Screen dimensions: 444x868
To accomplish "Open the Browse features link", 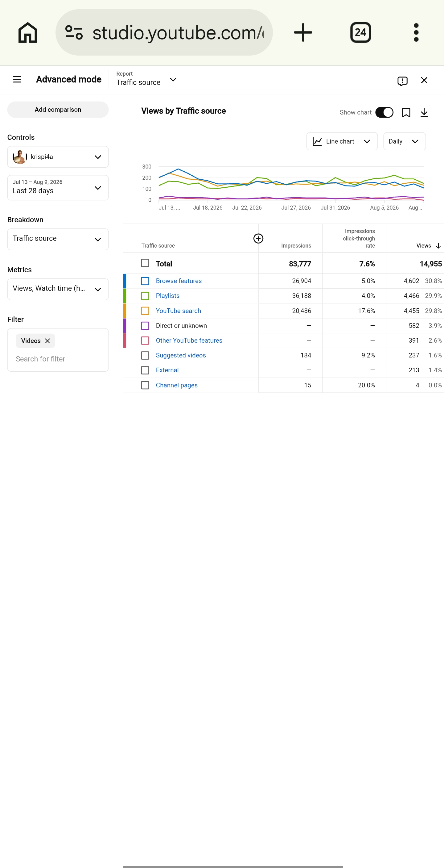I will pos(179,281).
